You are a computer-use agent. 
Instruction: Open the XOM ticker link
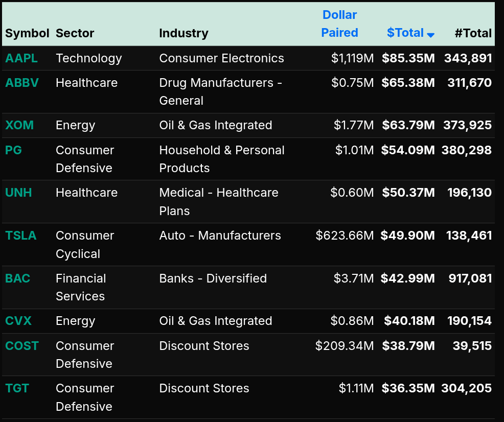[x=19, y=125]
